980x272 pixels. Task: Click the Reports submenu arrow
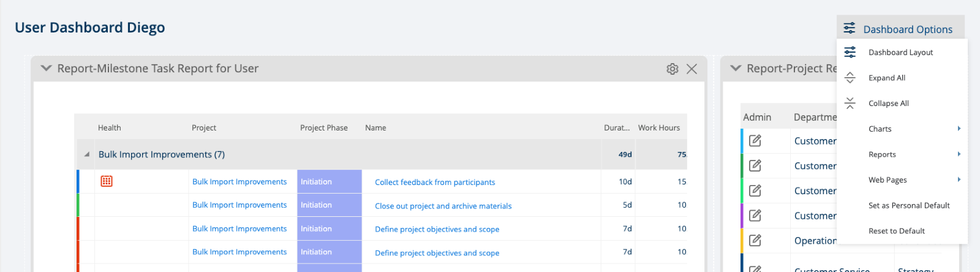tap(959, 154)
